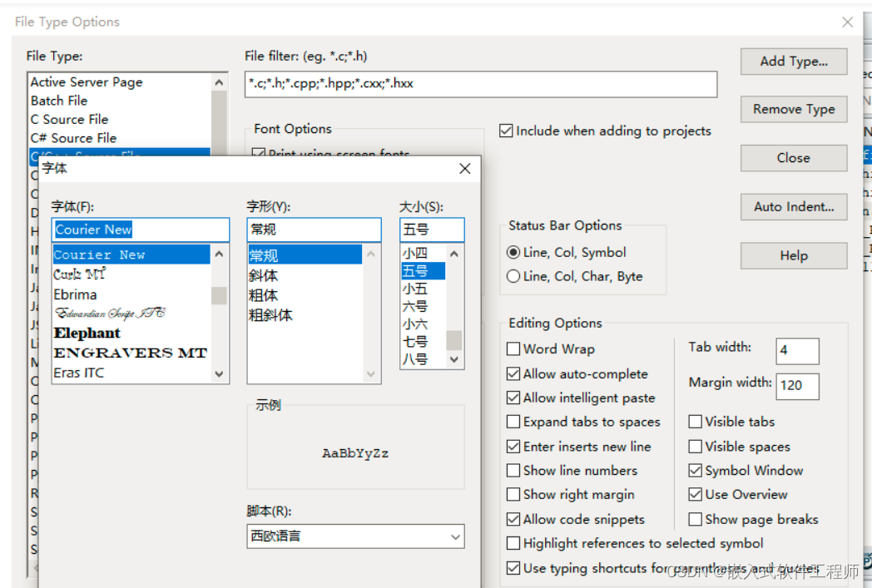This screenshot has width=872, height=588.
Task: Enable Visible tabs checkbox
Action: click(x=731, y=422)
